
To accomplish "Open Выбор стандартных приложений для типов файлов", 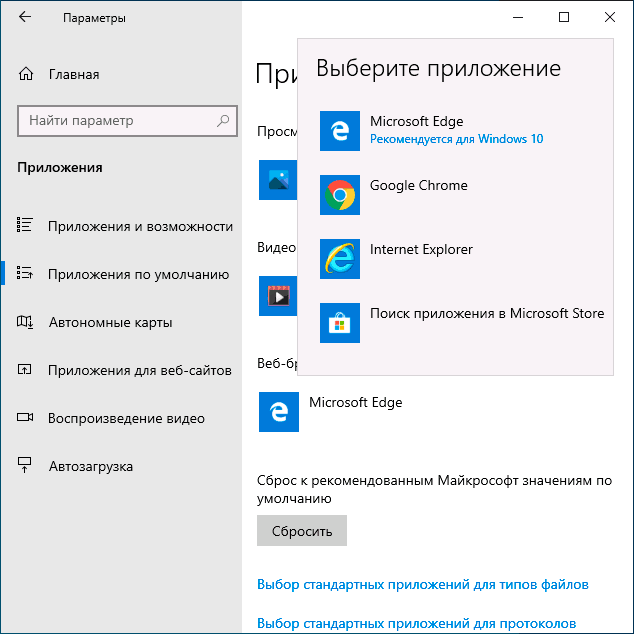I will [x=423, y=585].
